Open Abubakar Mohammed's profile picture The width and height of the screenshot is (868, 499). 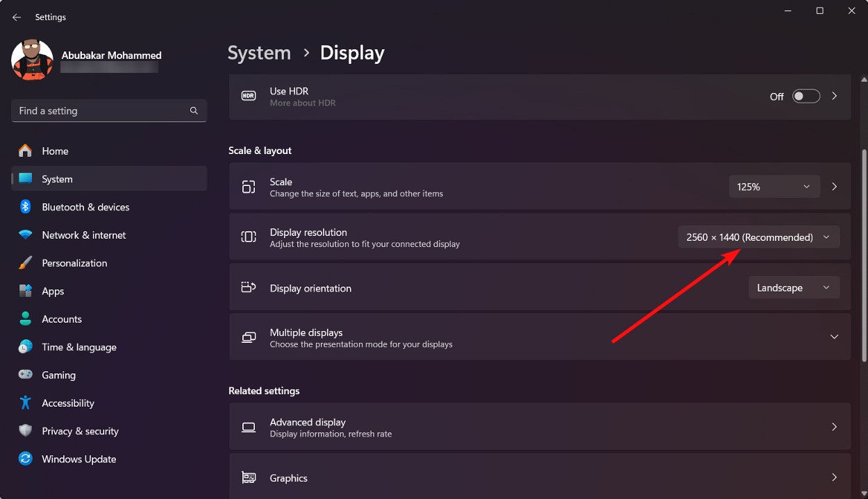click(x=32, y=60)
